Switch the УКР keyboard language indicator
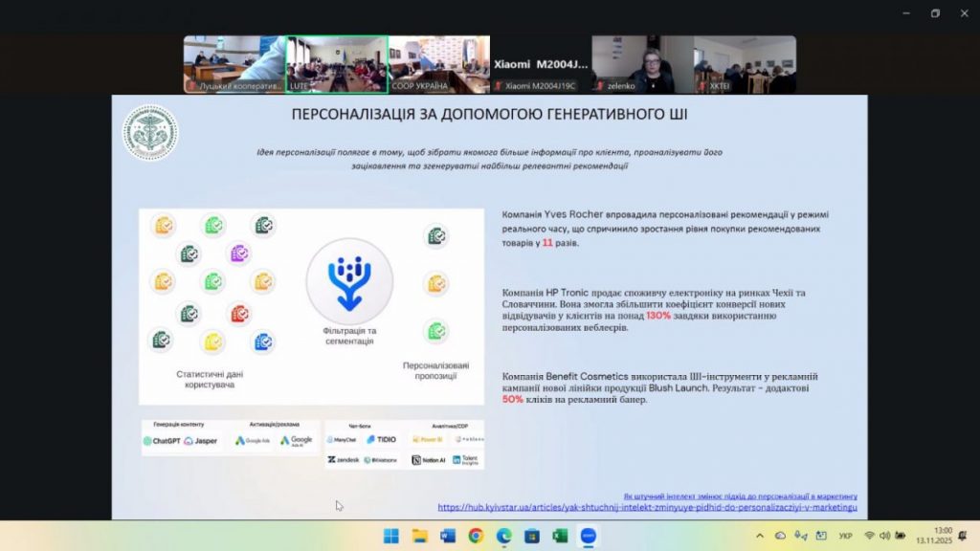Viewport: 980px width, 551px height. coord(846,536)
